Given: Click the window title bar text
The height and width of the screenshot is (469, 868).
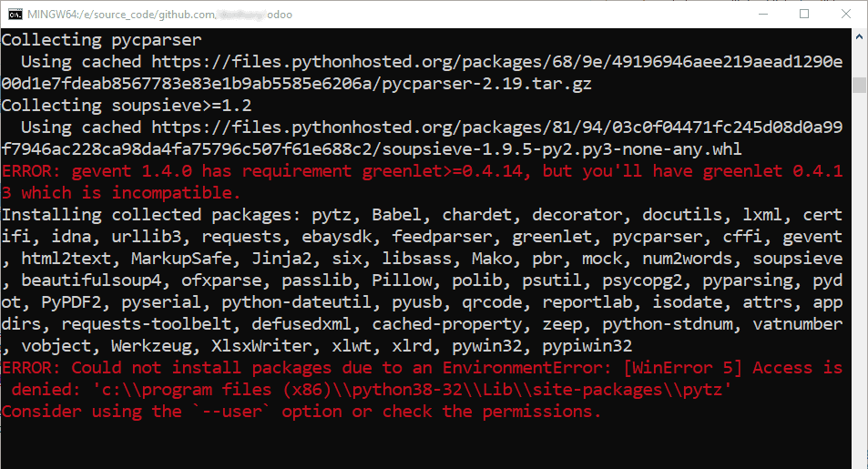Looking at the screenshot, I should (x=160, y=15).
